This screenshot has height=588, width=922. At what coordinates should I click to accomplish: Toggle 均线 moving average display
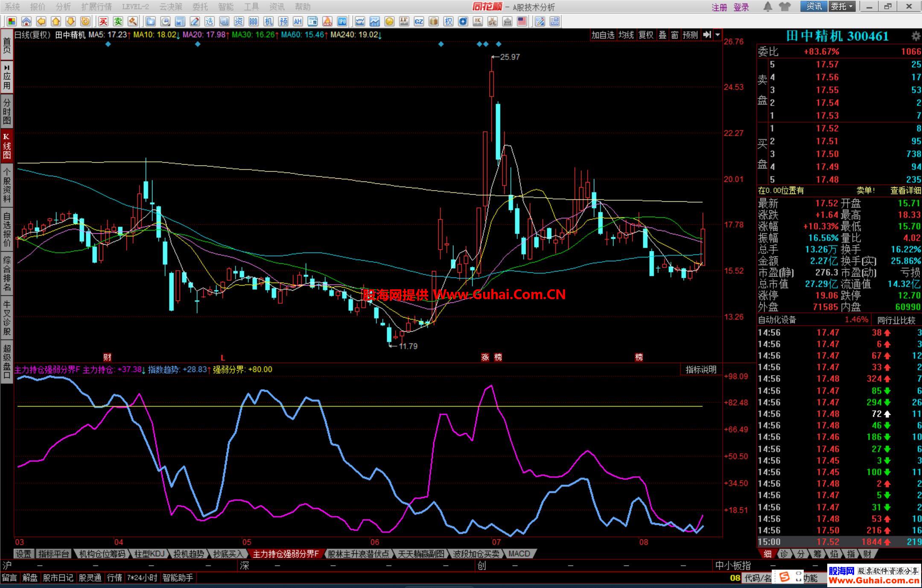(x=626, y=35)
